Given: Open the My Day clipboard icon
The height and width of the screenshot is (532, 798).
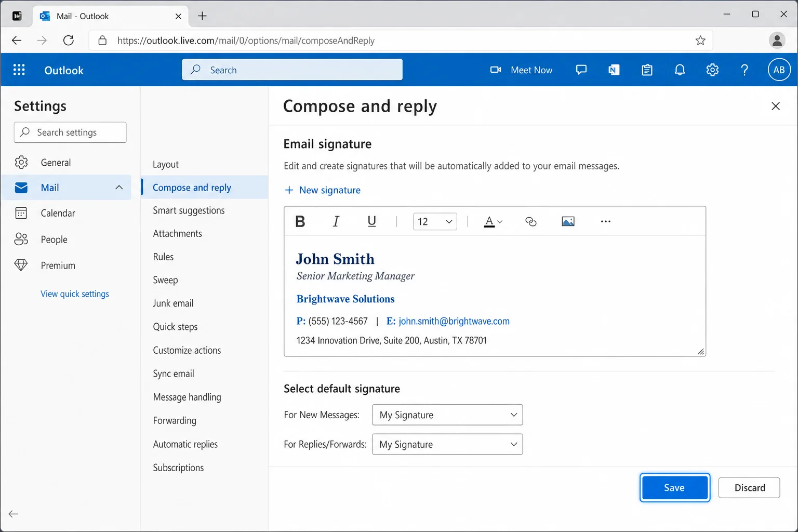Looking at the screenshot, I should (x=647, y=70).
